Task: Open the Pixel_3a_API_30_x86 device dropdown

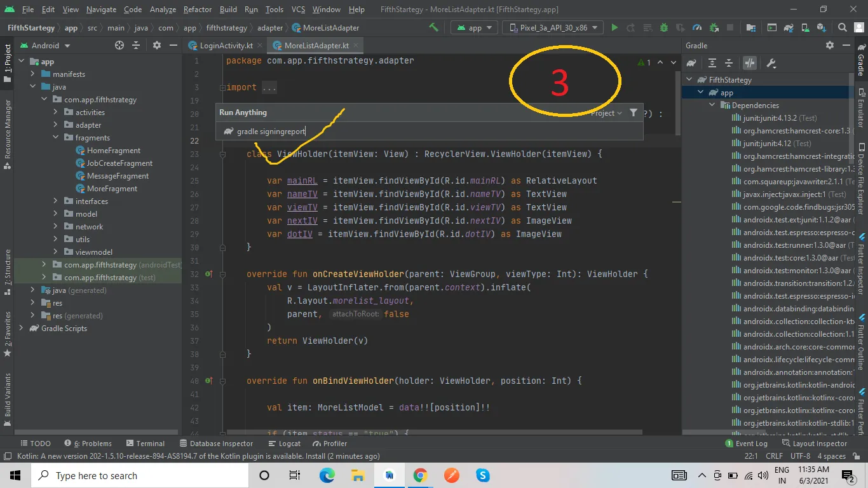Action: click(553, 28)
